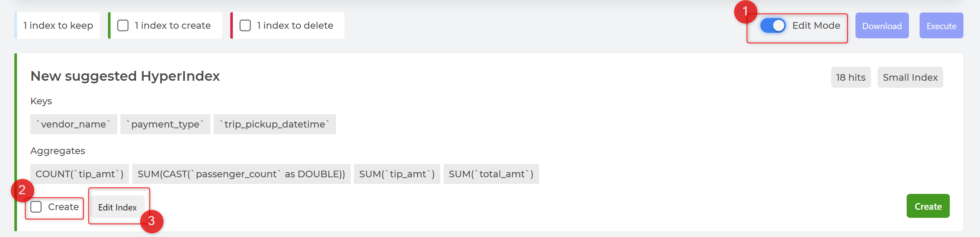
Task: Click the Execute button
Action: 941,25
